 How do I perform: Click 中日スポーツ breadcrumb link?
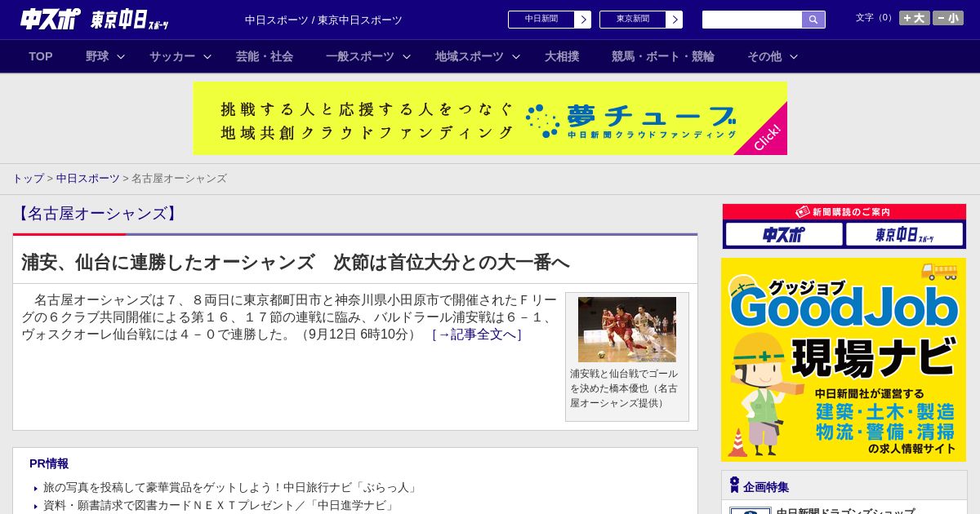pos(88,178)
